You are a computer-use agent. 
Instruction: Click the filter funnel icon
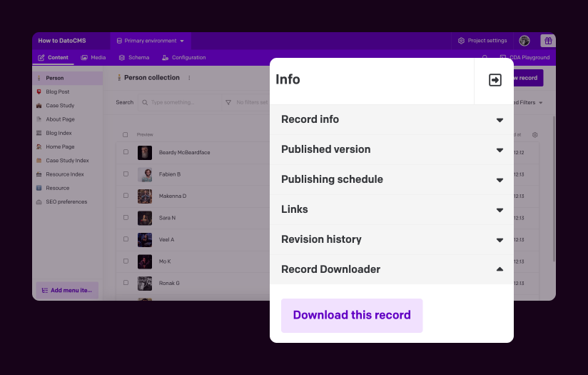pyautogui.click(x=228, y=102)
